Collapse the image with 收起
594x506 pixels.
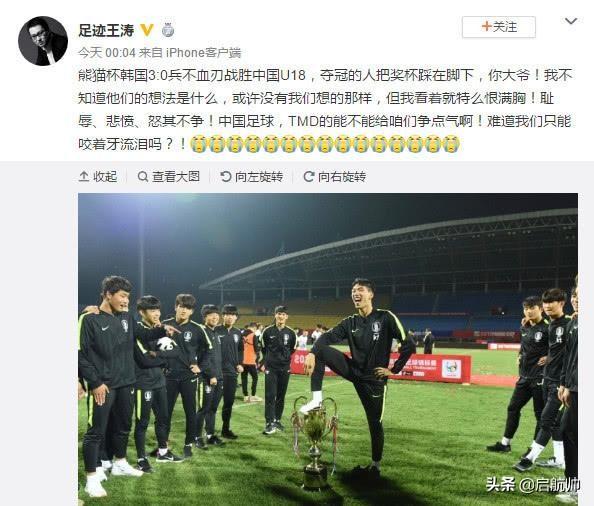[98, 176]
